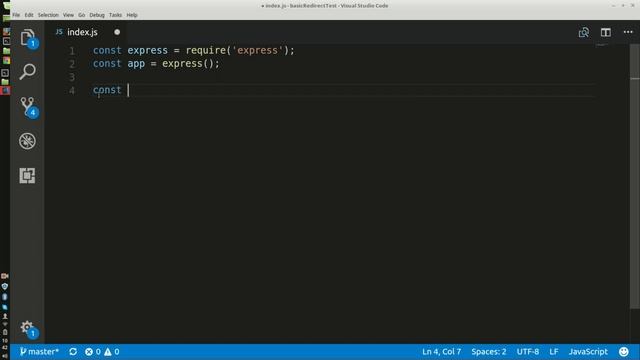
Task: Click the Synchronize Changes icon in status bar
Action: point(73,351)
